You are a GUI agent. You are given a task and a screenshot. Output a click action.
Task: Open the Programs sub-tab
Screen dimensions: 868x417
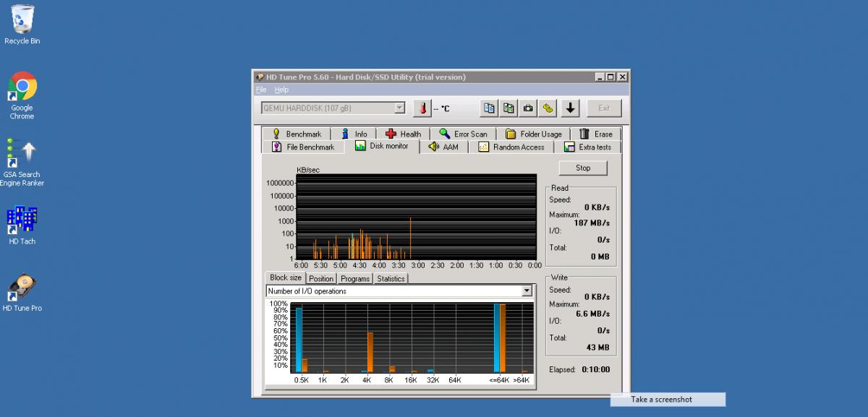[355, 278]
